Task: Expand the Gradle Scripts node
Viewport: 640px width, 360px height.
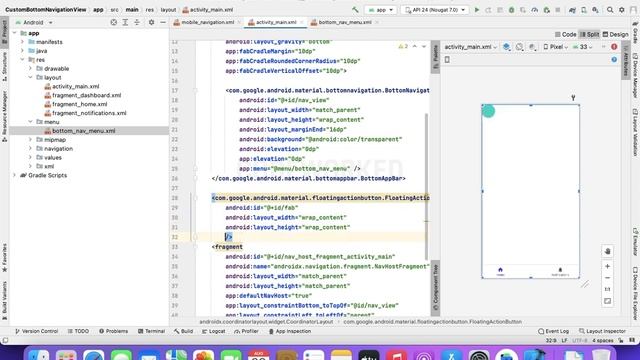Action: pos(15,175)
